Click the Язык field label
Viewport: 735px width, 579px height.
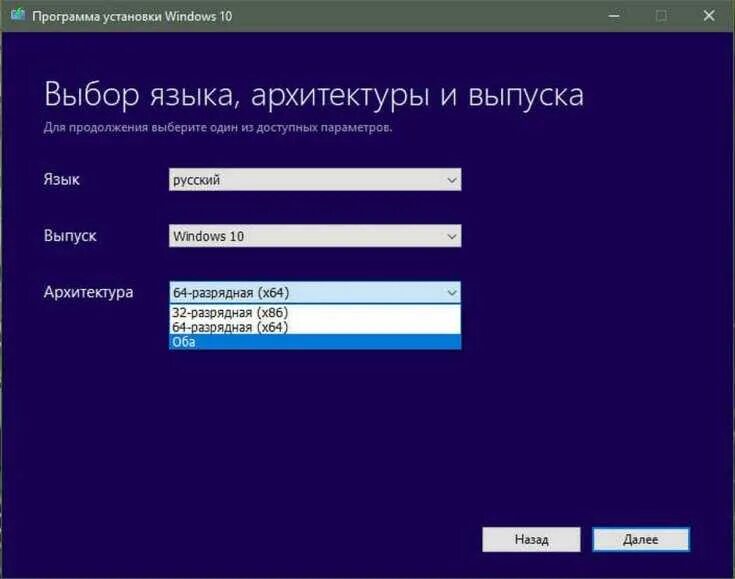61,180
